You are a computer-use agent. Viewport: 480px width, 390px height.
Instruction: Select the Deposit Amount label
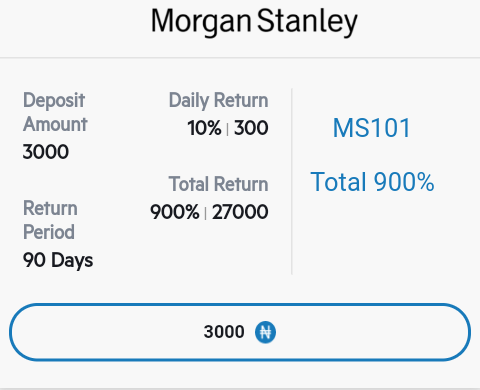55,112
